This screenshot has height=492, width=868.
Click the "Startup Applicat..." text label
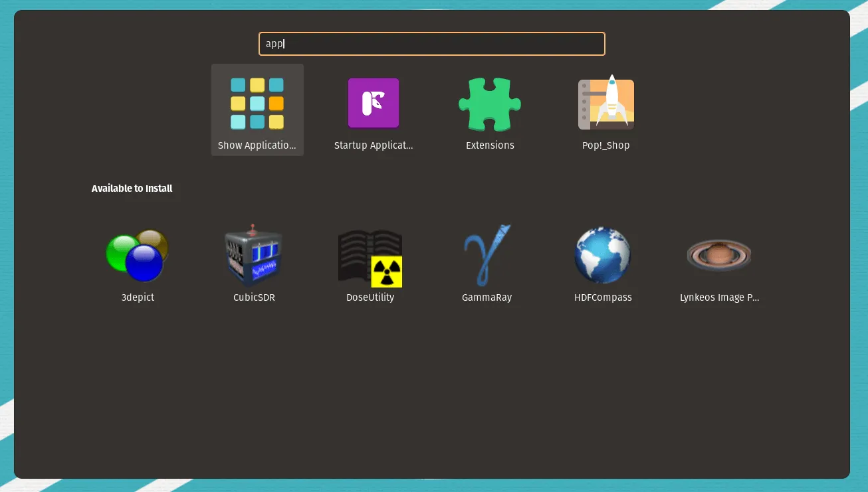coord(374,145)
